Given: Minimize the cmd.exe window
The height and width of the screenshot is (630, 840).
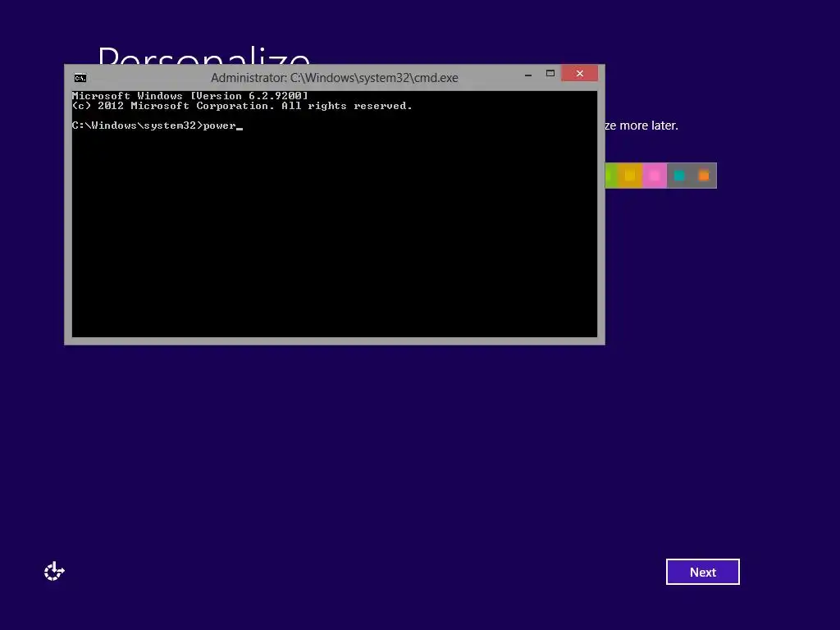Looking at the screenshot, I should 528,74.
